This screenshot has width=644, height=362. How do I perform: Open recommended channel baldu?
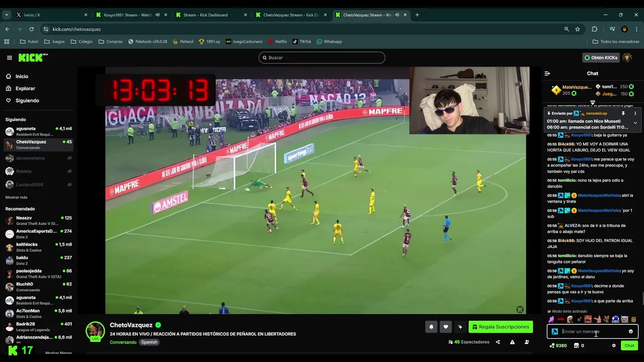[x=39, y=260]
